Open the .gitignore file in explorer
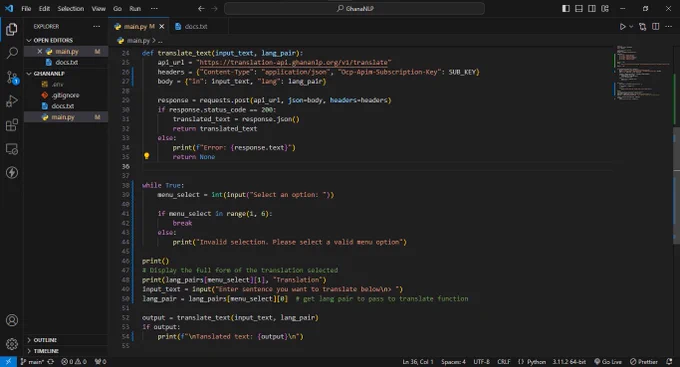Screen dimensions: 680x367 [66, 95]
